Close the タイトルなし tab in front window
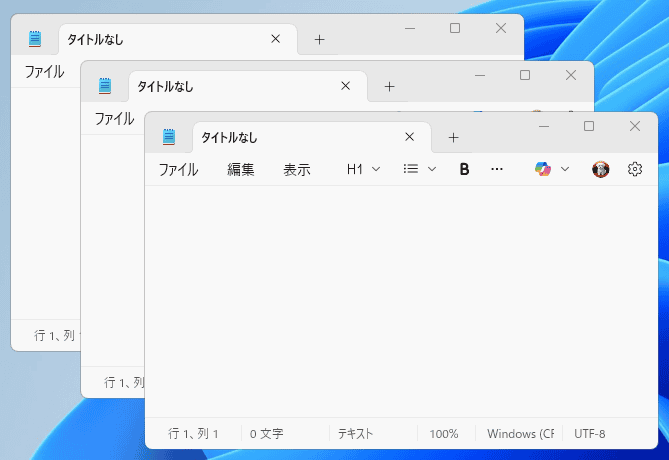The width and height of the screenshot is (669, 460). tap(409, 137)
